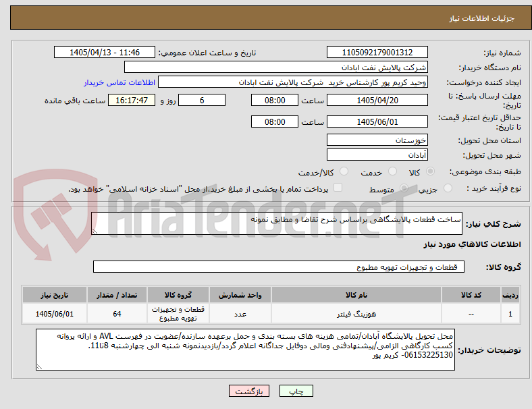The image size is (532, 409).
Task: Click the goods group field قطعات و تجهیزات تهویه مطبوع
Action: pos(279,267)
